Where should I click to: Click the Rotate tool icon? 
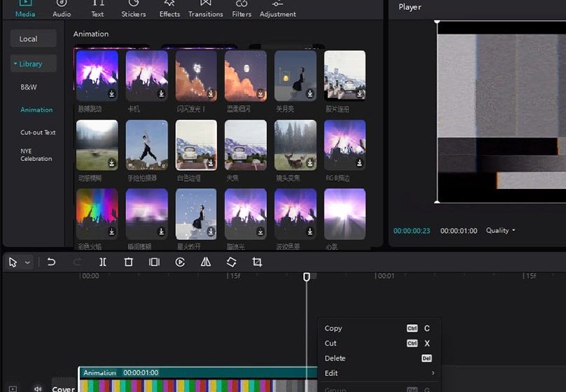[x=231, y=262]
